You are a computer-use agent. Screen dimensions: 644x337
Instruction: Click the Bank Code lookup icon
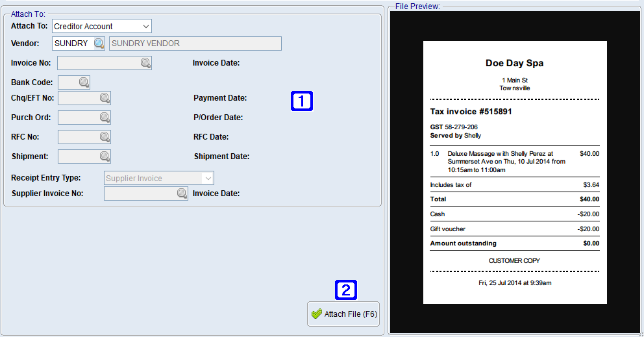pyautogui.click(x=84, y=82)
